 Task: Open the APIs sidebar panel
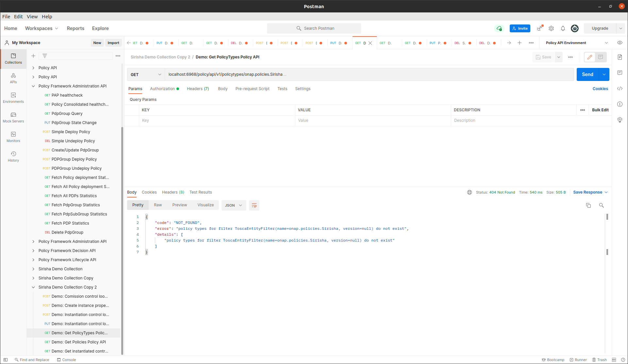(x=13, y=78)
